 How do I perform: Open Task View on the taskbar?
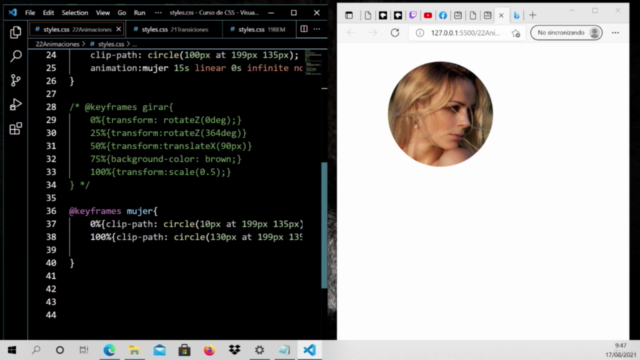click(x=84, y=350)
